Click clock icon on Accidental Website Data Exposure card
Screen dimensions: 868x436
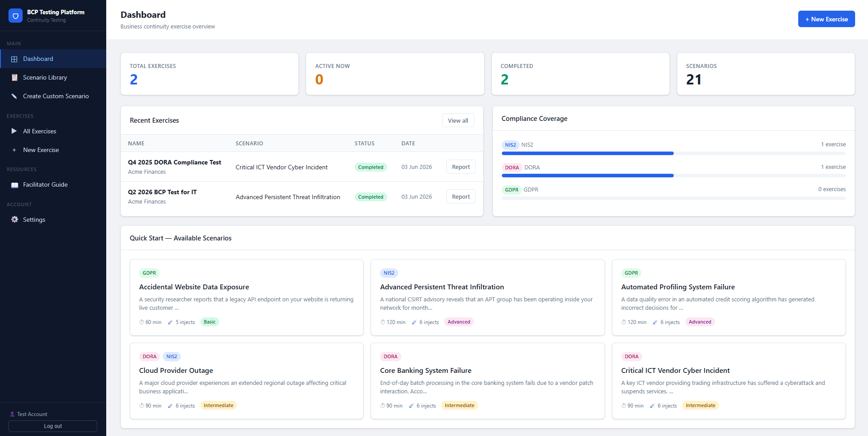pyautogui.click(x=141, y=322)
